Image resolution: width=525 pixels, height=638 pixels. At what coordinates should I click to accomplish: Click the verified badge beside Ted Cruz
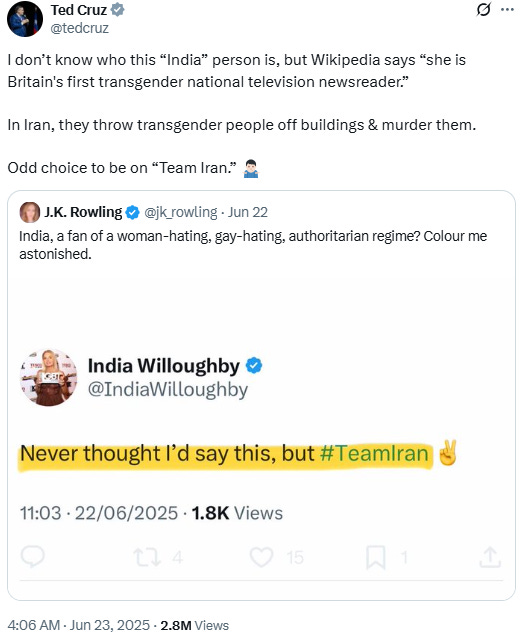pos(118,10)
